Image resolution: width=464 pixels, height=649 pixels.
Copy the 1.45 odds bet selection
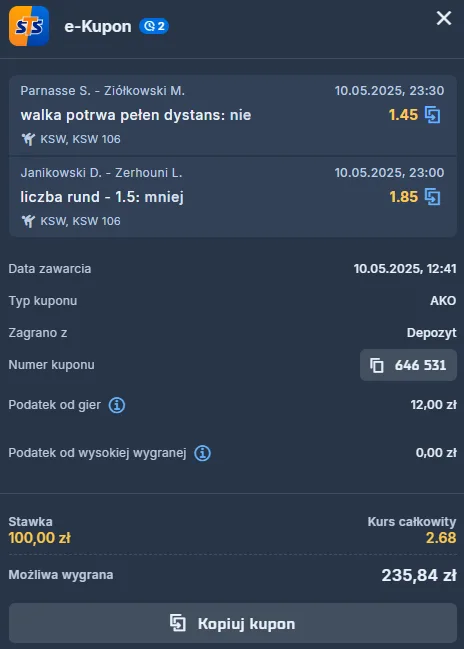(x=433, y=115)
